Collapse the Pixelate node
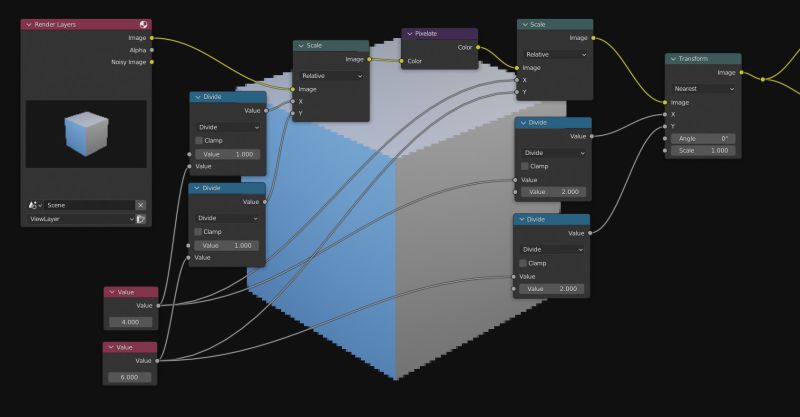The image size is (800, 417). (409, 34)
